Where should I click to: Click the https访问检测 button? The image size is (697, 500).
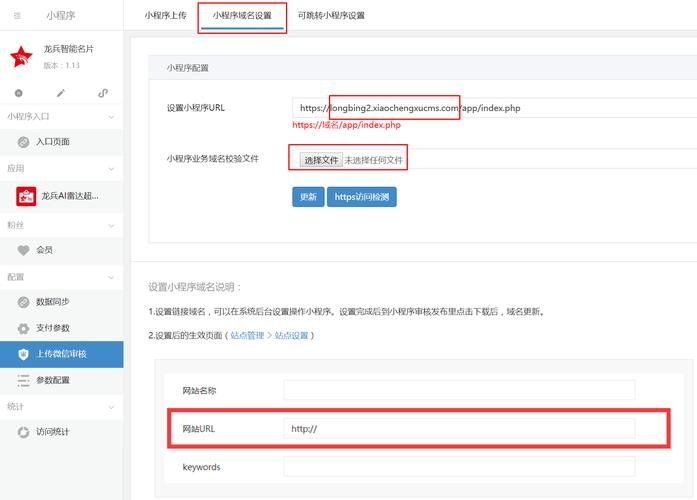(361, 197)
